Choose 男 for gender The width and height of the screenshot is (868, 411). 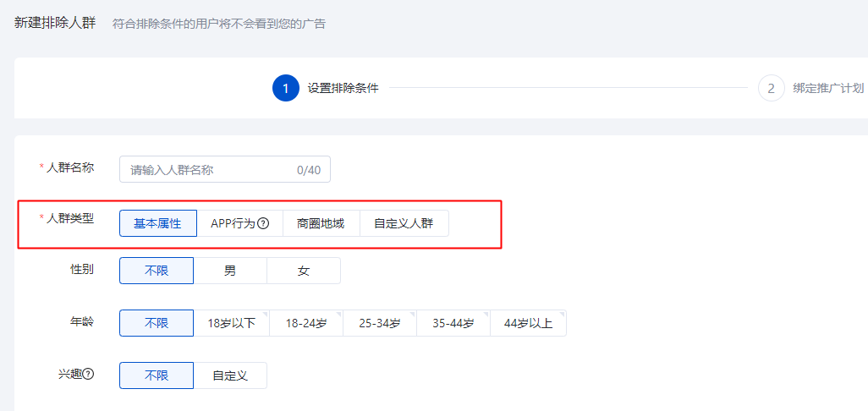tap(230, 271)
